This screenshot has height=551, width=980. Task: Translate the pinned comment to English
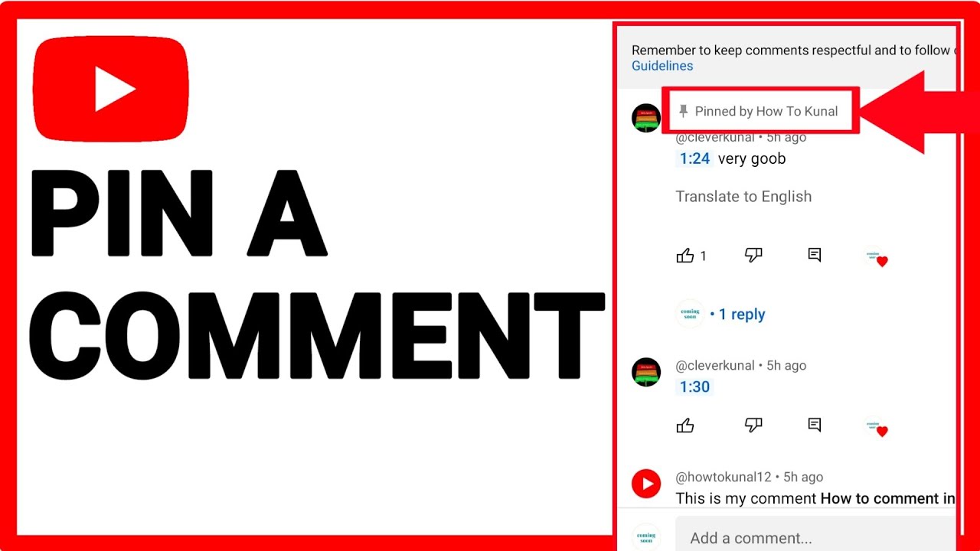pos(743,197)
